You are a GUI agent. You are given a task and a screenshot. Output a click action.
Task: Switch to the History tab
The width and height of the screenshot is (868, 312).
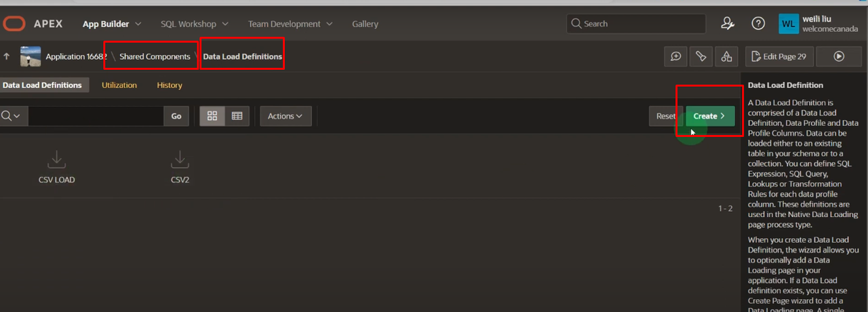click(x=170, y=85)
